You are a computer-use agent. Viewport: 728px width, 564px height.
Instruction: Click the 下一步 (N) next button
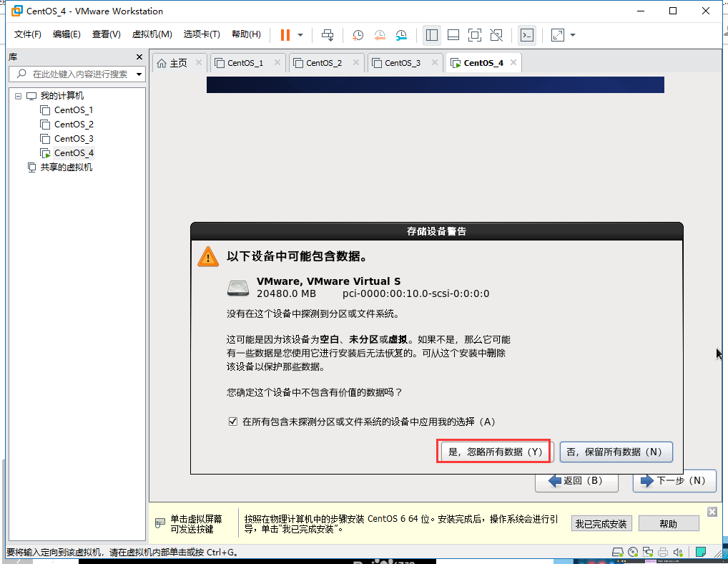click(x=674, y=481)
